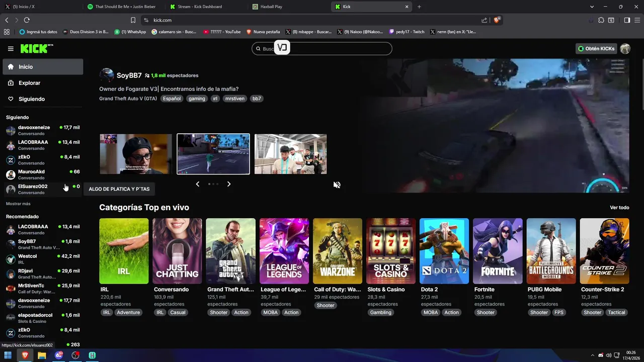Close the active Kick tab

tap(407, 7)
